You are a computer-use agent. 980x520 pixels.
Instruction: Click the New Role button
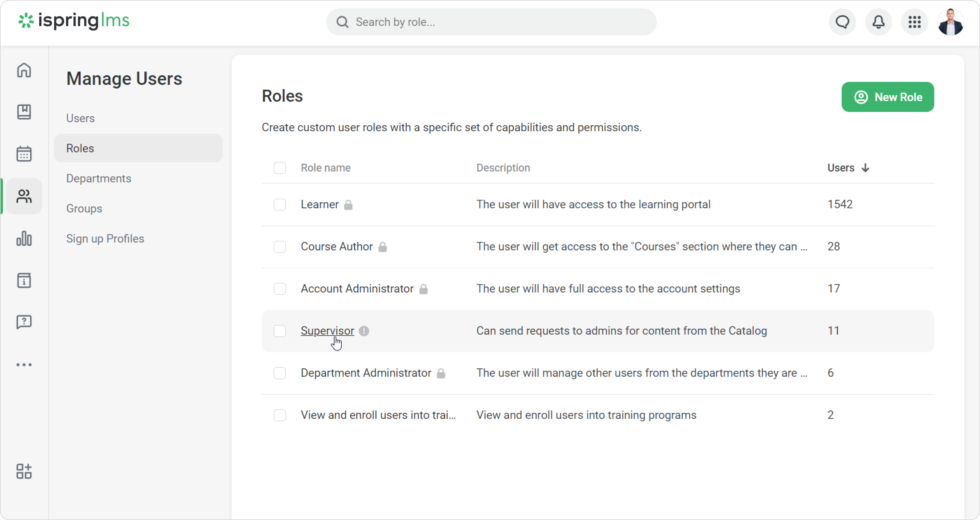[x=888, y=97]
